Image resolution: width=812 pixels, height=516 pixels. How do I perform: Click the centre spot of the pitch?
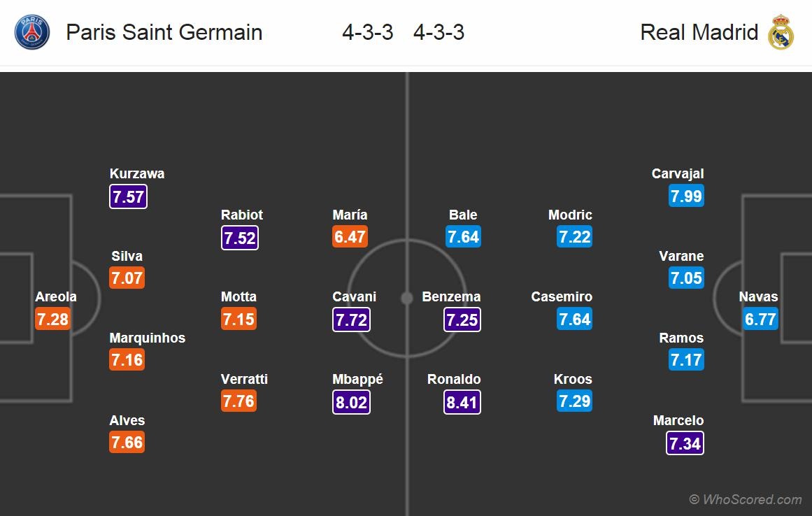pos(406,299)
